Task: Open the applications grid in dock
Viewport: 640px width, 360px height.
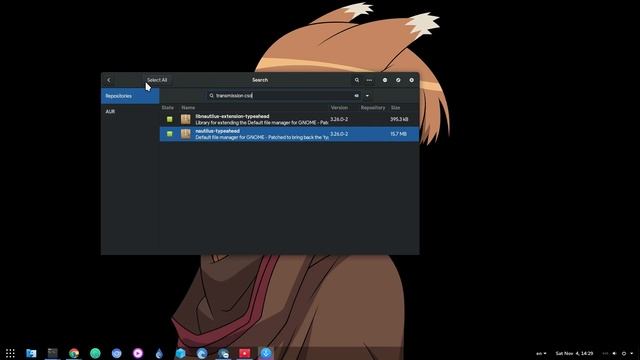Action: tap(10, 353)
